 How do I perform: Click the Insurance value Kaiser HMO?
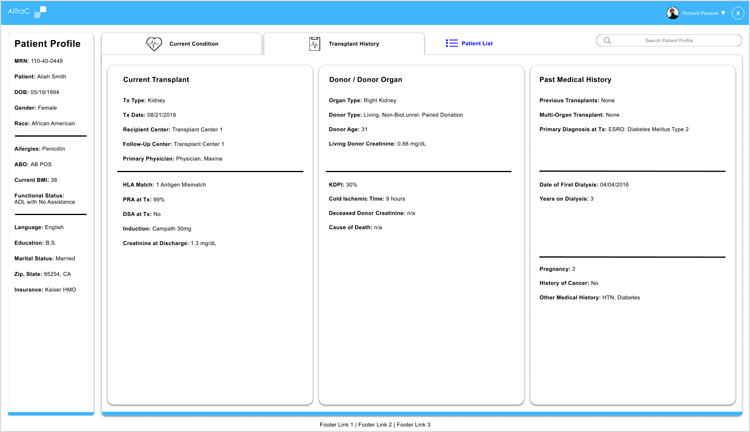tap(60, 289)
